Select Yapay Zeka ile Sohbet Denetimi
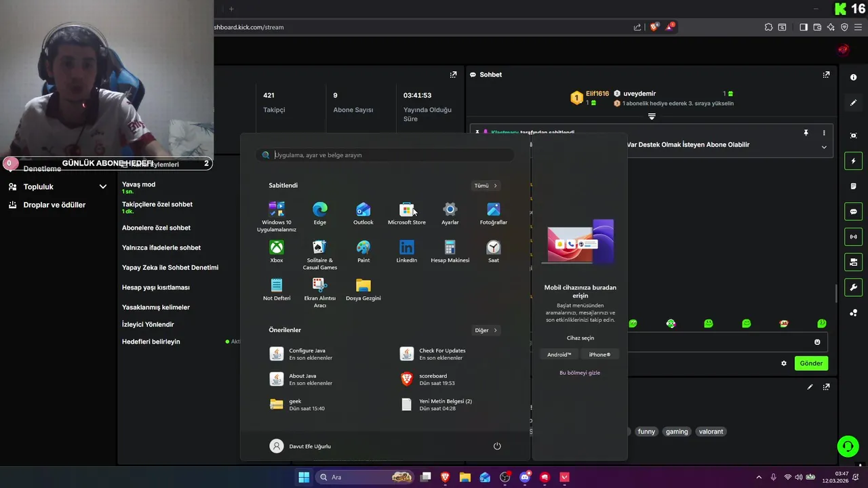This screenshot has width=868, height=488. pos(170,268)
